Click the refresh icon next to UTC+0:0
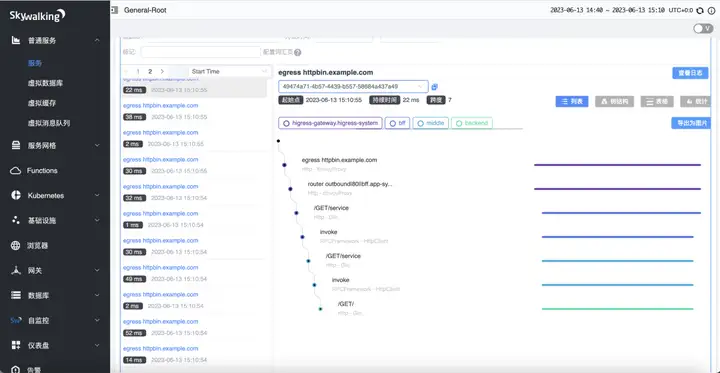720x373 pixels. point(700,11)
